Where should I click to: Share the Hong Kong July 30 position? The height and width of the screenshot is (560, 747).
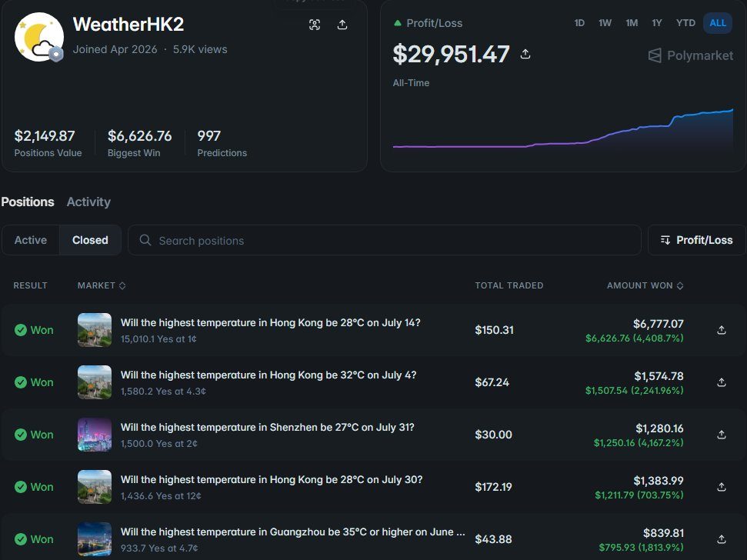click(722, 487)
